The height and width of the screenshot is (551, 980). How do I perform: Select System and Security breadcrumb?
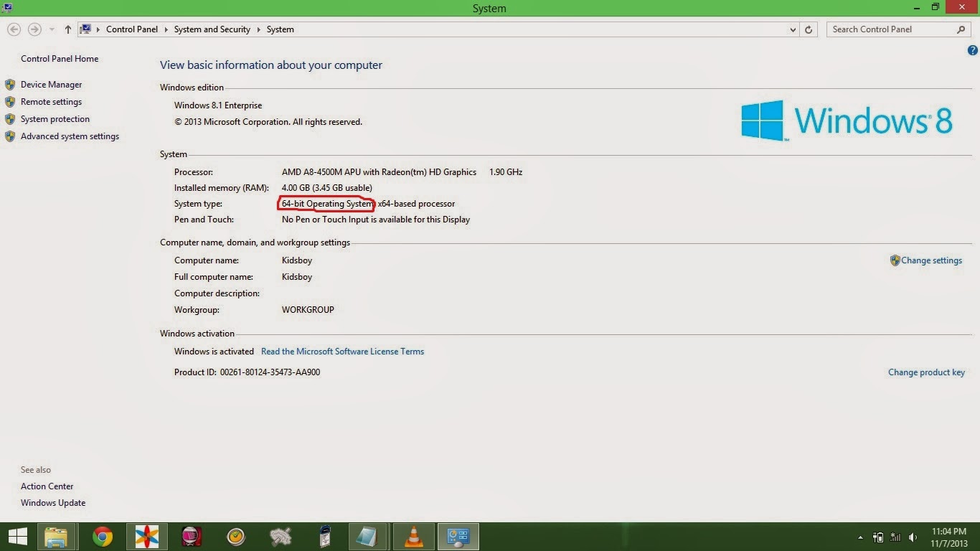(212, 29)
